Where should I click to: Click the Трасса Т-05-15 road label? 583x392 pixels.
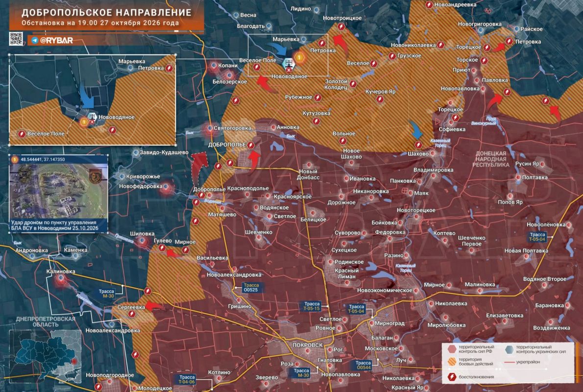coord(312,306)
